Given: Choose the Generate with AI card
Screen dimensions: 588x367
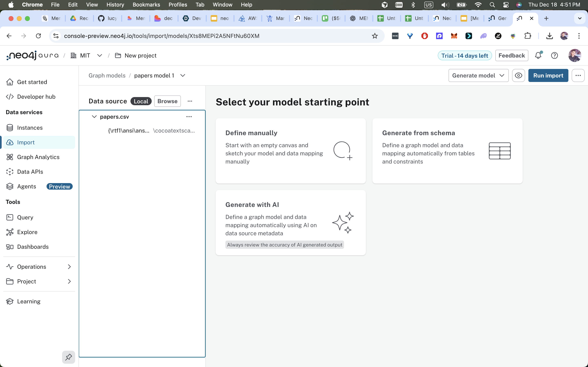Looking at the screenshot, I should 290,223.
